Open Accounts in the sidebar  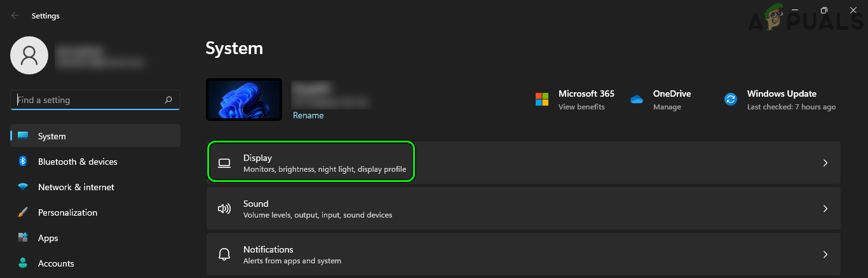click(56, 263)
